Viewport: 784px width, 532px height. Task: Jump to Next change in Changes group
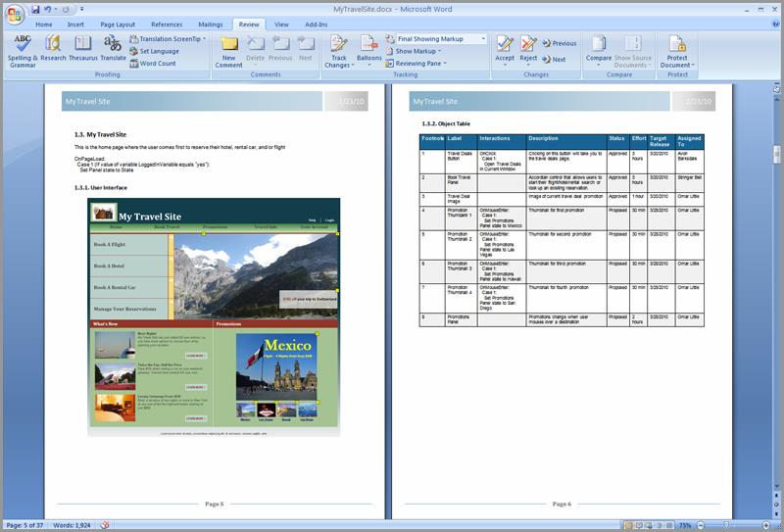(554, 60)
